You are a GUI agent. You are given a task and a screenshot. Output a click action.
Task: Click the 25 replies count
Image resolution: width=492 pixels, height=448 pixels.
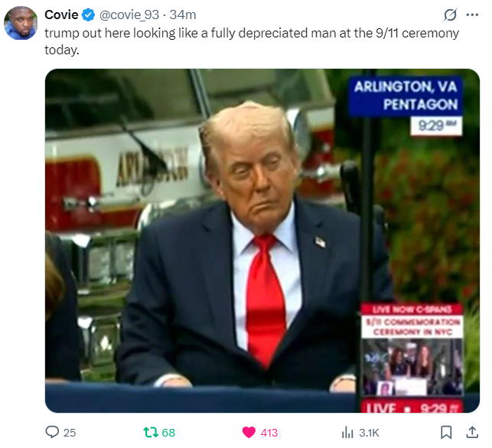pyautogui.click(x=70, y=433)
